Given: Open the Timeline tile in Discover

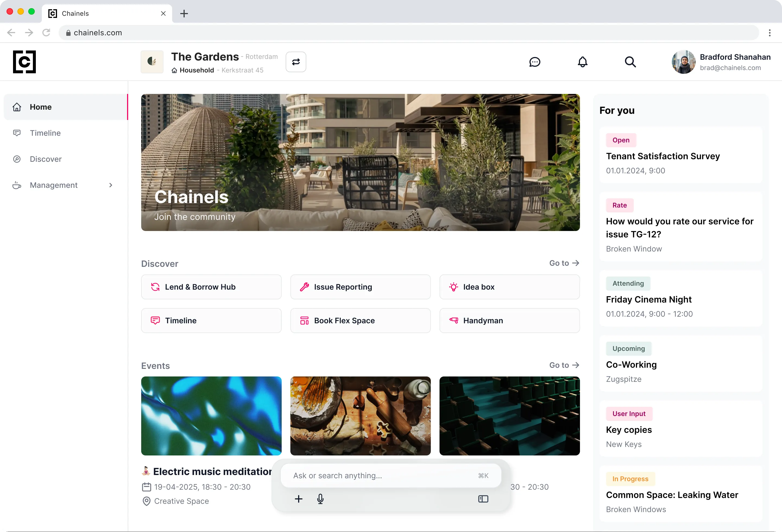Looking at the screenshot, I should point(211,321).
